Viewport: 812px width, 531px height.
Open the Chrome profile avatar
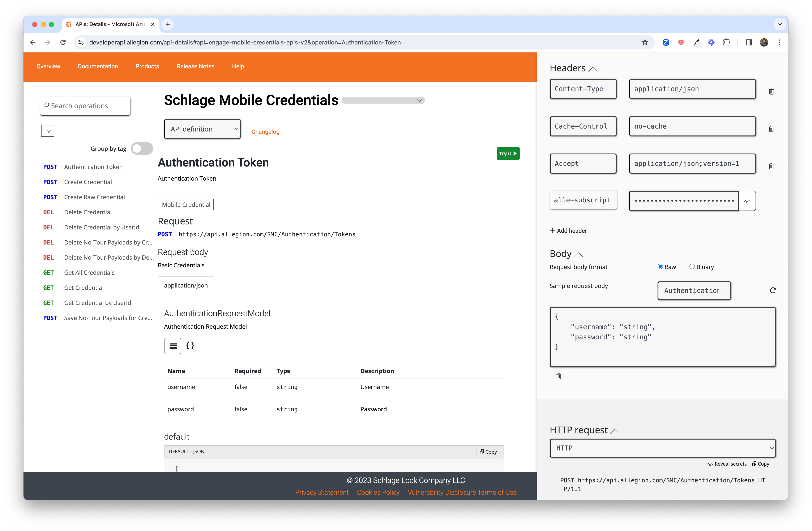click(x=764, y=42)
